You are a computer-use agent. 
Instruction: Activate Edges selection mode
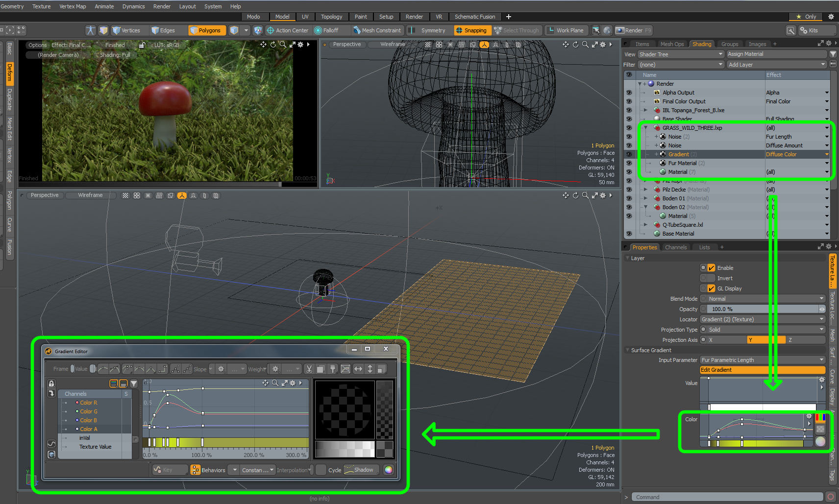point(163,30)
